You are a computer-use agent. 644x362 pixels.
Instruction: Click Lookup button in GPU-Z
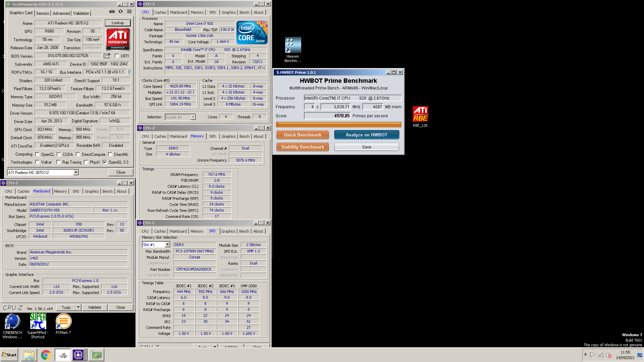tap(118, 23)
